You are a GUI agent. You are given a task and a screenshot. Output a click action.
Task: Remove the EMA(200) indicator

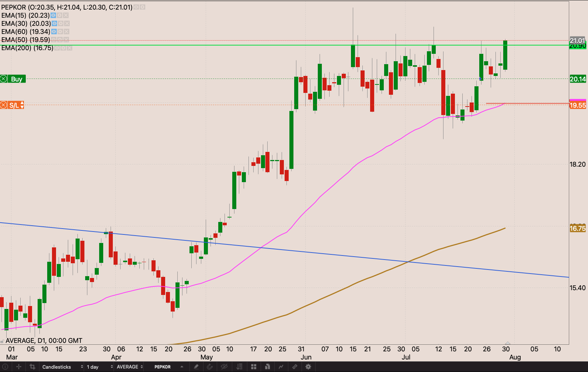click(x=69, y=48)
